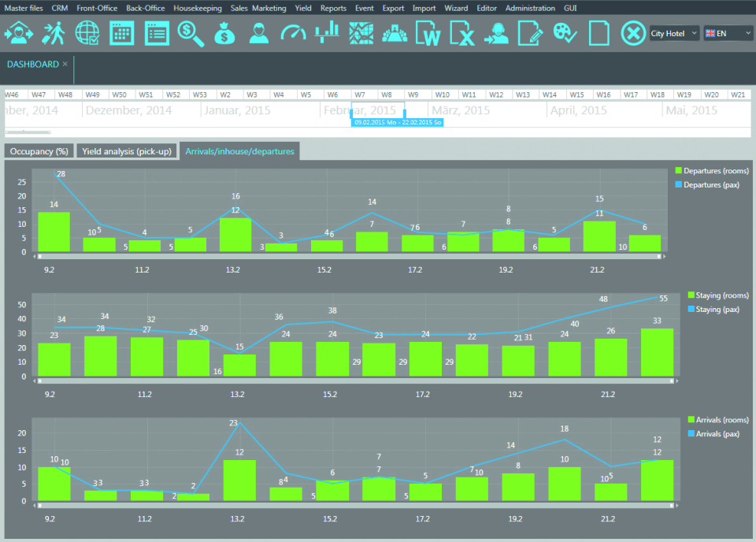Click the magnifier with dollar sign icon

190,33
